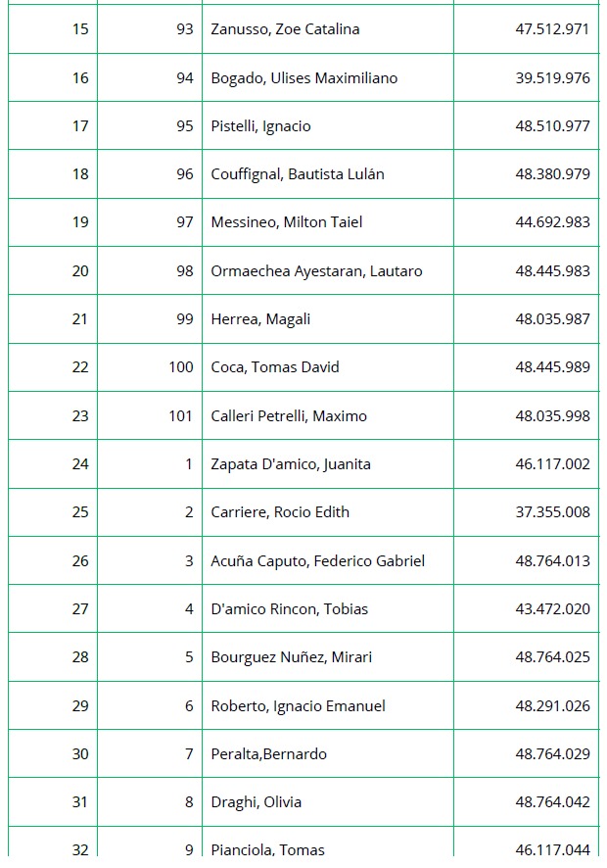Select the Bourguez Nuñez, Mirari entry

click(291, 657)
